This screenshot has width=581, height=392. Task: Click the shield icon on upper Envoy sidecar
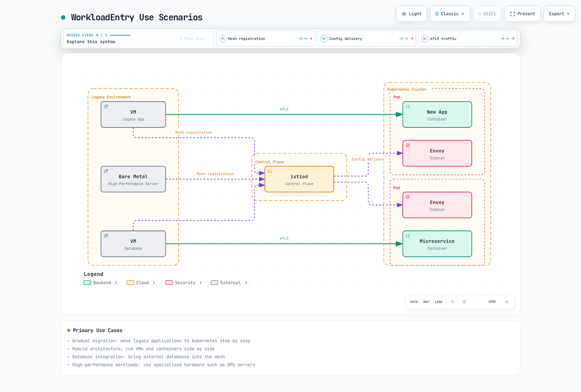point(408,145)
